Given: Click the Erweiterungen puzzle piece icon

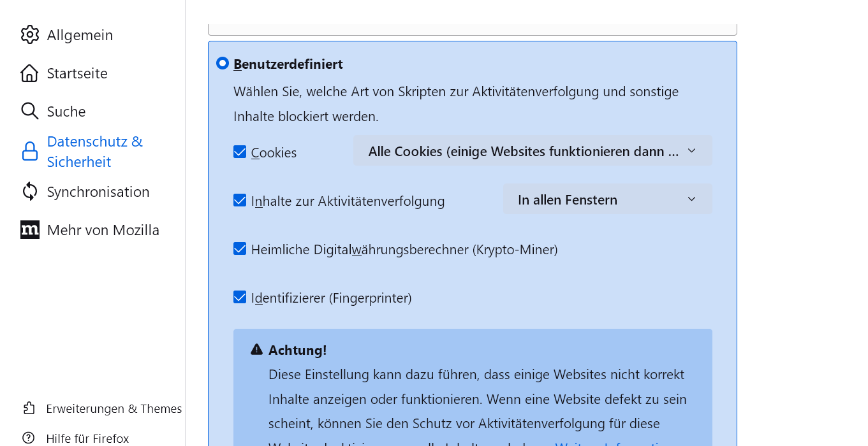Looking at the screenshot, I should (x=29, y=408).
